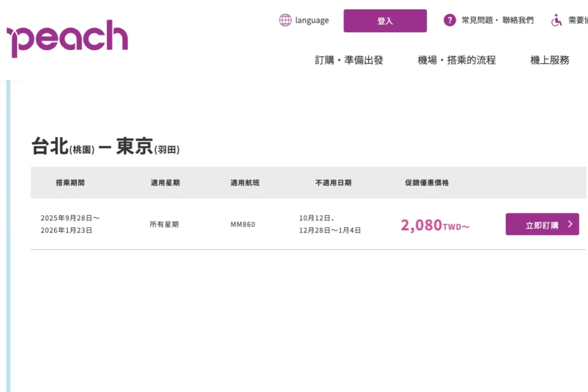Viewport: 588px width, 392px height.
Task: Open the language selector text
Action: 312,20
